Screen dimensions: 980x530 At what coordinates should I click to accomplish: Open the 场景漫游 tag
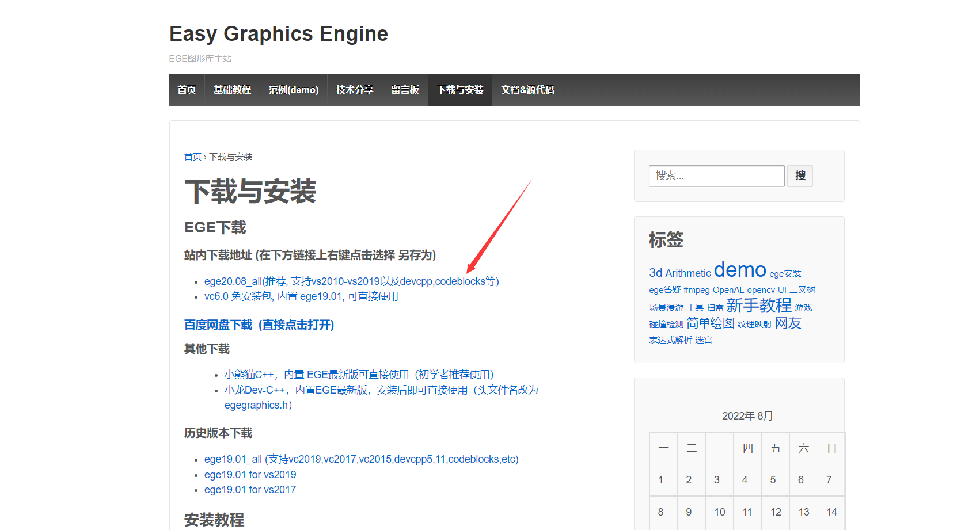click(666, 308)
